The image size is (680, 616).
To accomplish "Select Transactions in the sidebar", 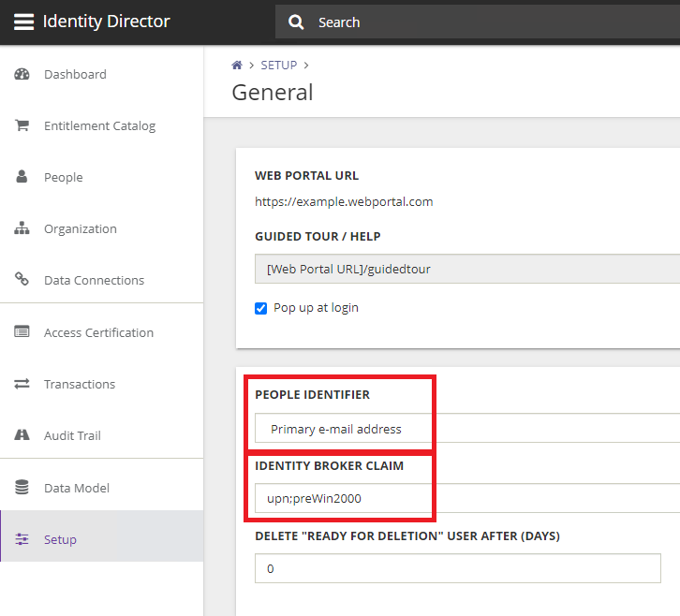I will [x=80, y=384].
